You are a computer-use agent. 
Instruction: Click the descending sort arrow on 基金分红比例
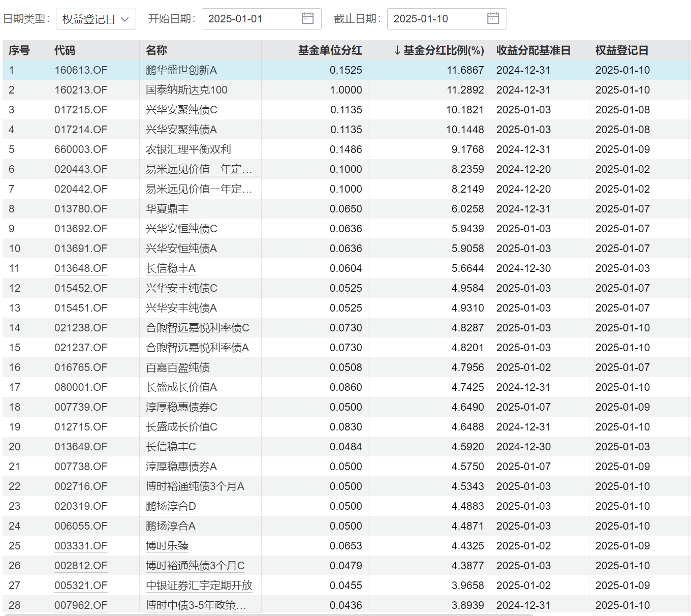pos(397,51)
